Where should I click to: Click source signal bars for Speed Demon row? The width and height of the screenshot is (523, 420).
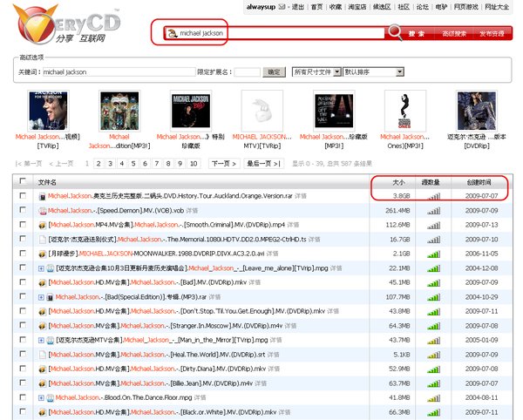pyautogui.click(x=433, y=211)
